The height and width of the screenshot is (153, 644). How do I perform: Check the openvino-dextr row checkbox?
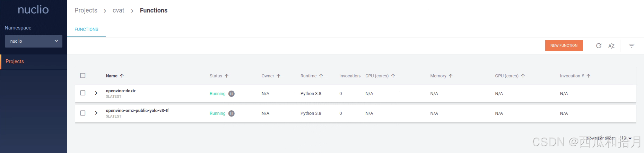click(x=83, y=93)
